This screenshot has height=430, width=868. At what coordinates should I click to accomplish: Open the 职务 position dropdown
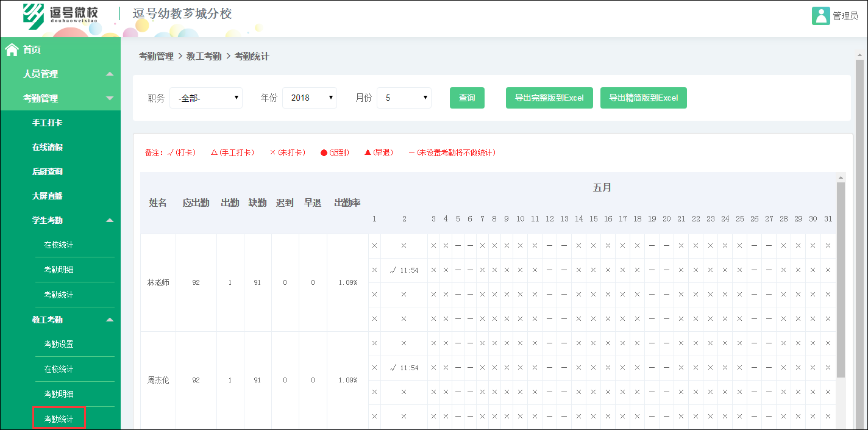205,98
